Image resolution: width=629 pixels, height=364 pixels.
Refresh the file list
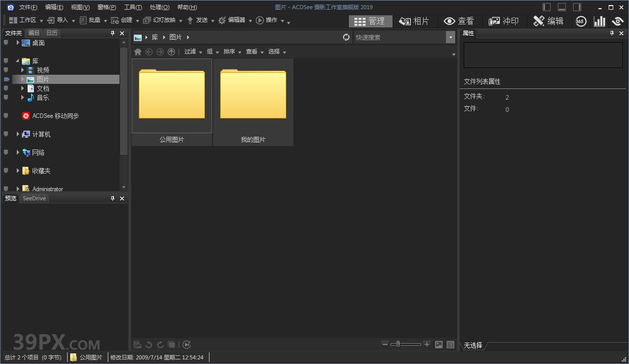[x=346, y=37]
